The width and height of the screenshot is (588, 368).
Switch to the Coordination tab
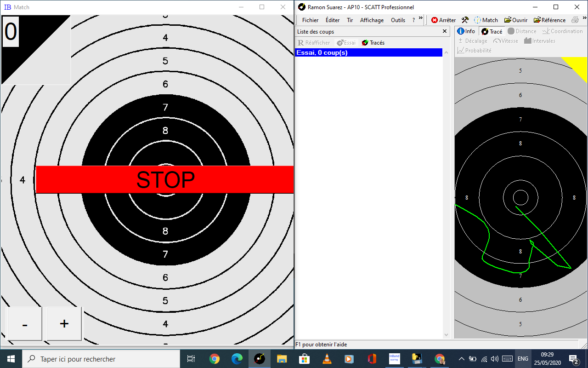click(x=562, y=31)
